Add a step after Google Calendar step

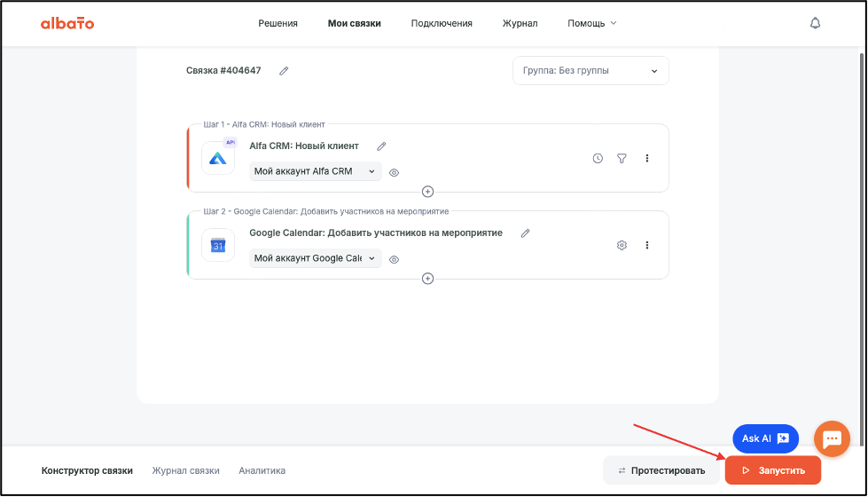pyautogui.click(x=427, y=279)
